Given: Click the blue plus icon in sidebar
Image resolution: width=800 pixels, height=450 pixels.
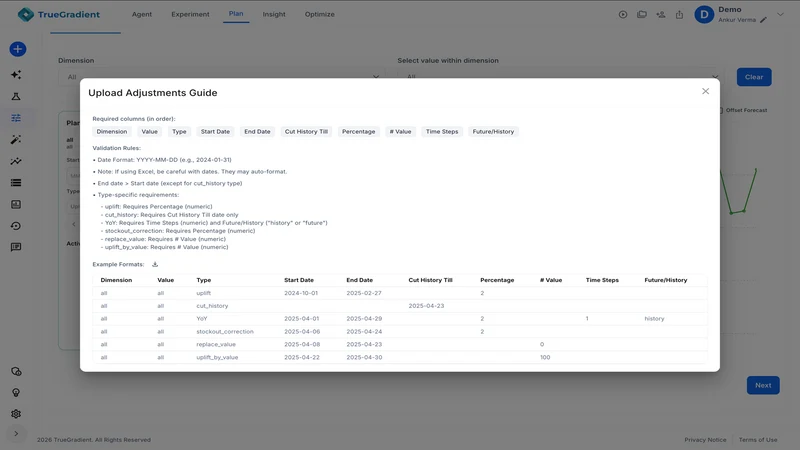Looking at the screenshot, I should [x=18, y=49].
